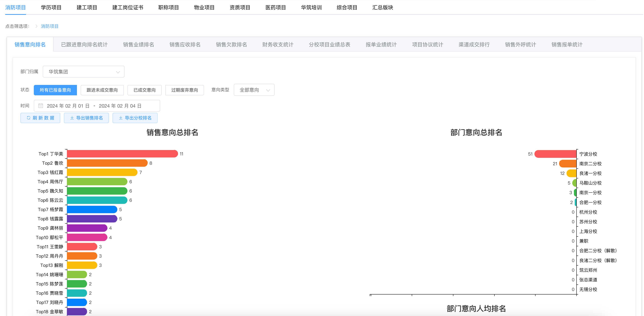
Task: Select 过期废弃意向 status filter
Action: (x=185, y=90)
